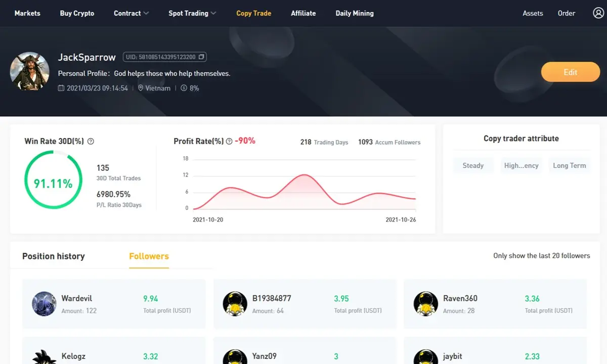Select the Followers tab
607x364 pixels.
(x=149, y=256)
